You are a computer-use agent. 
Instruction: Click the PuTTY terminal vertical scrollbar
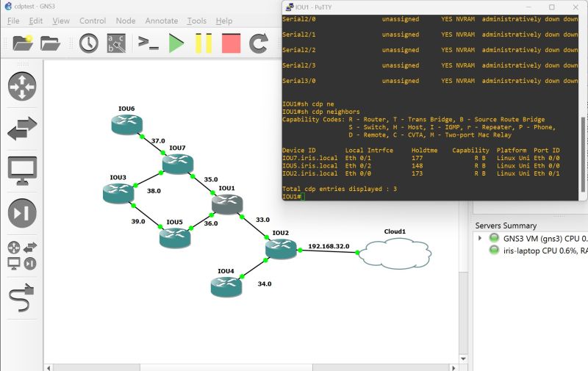coord(582,154)
